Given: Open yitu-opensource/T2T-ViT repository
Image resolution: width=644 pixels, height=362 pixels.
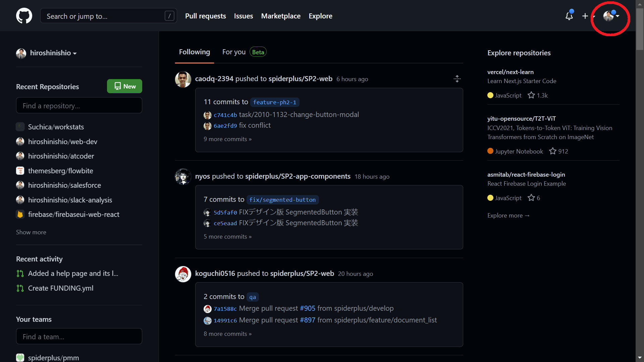Looking at the screenshot, I should (x=522, y=118).
